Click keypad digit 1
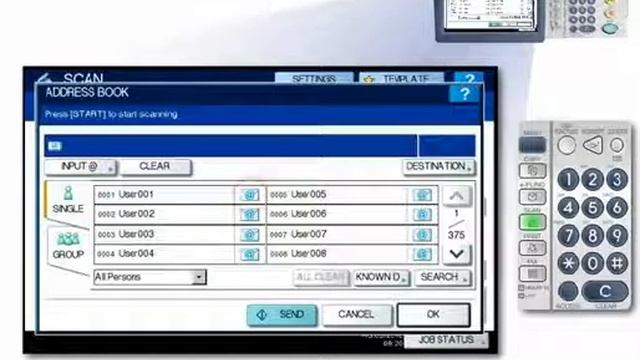The height and width of the screenshot is (360, 640). 568,180
